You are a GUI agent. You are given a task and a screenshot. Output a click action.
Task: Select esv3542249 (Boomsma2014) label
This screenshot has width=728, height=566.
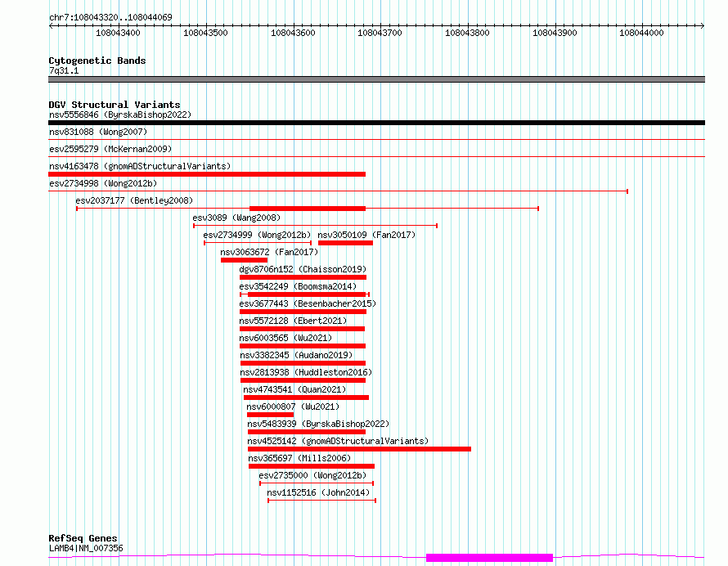click(x=298, y=286)
